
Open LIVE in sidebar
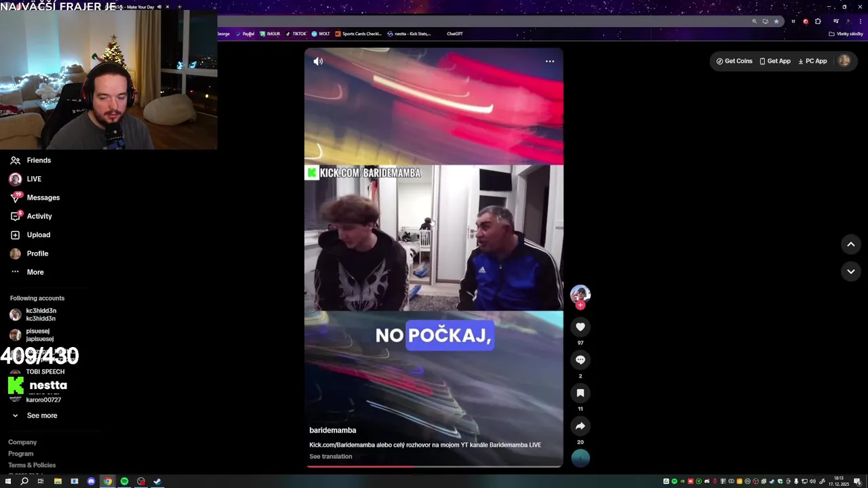pyautogui.click(x=25, y=179)
